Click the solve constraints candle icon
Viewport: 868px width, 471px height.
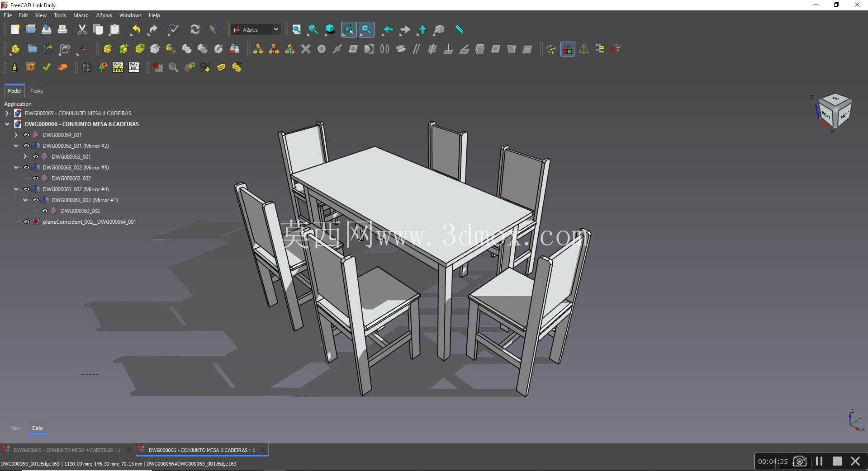click(14, 67)
